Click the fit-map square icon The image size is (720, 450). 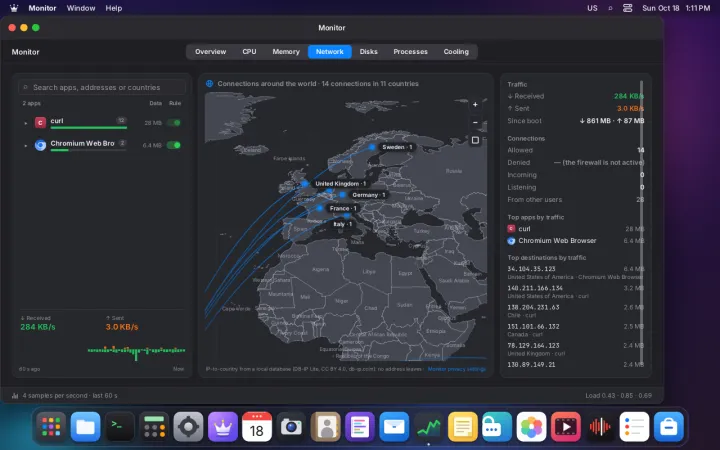pos(475,140)
